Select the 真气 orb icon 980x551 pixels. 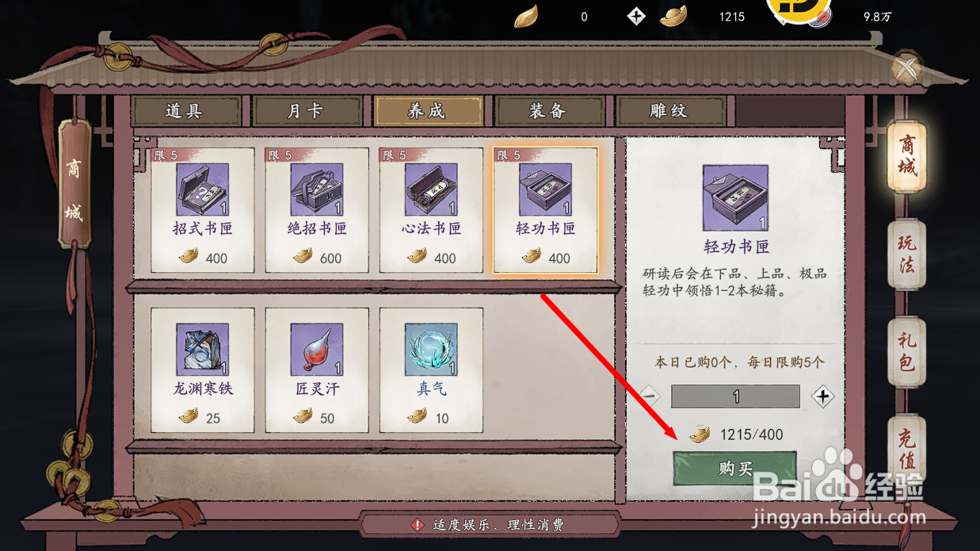[431, 350]
